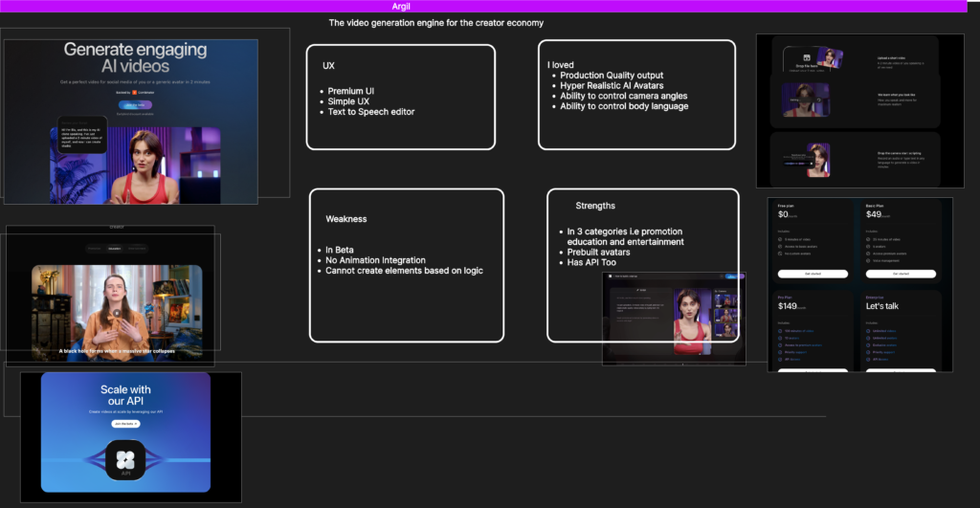Click first checkmark icon under Basic Plan
This screenshot has height=508, width=980.
[870, 238]
